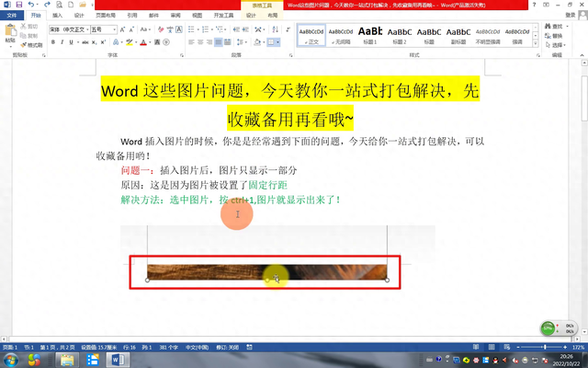Screen dimensions: 588x368
Task: Click the zoom slider handle in status bar
Action: (545, 348)
